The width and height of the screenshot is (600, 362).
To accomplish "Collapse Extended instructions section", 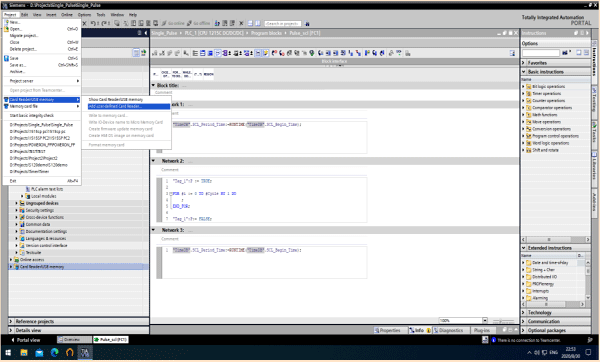I will tap(523, 248).
